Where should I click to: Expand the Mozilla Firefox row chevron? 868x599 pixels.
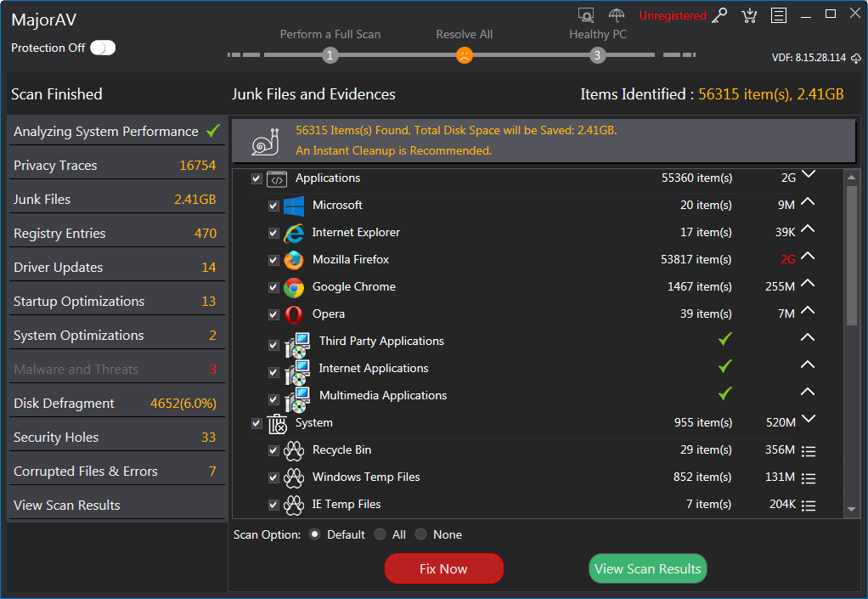coord(808,256)
